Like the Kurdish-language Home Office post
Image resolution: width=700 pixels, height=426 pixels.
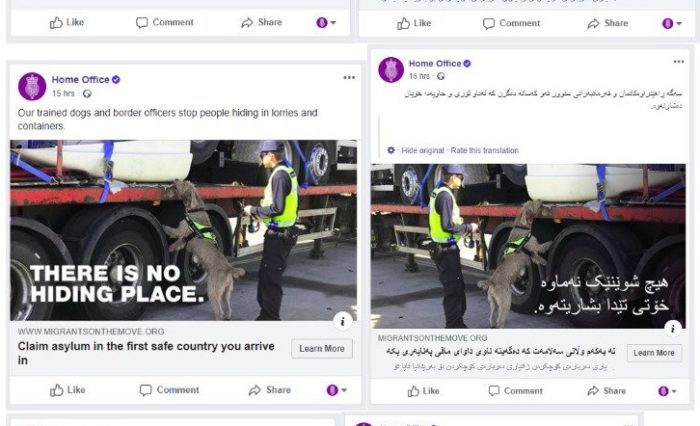[x=423, y=391]
